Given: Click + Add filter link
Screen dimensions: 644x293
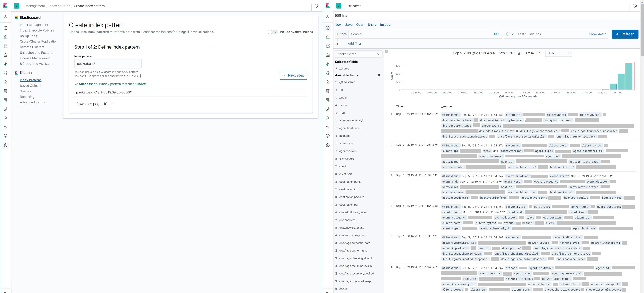Looking at the screenshot, I should click(353, 44).
